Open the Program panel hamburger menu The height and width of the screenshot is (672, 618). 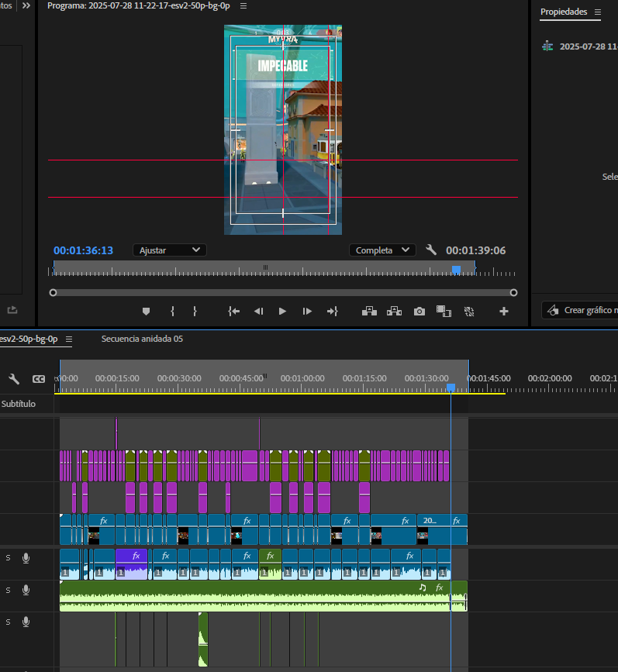pos(243,6)
